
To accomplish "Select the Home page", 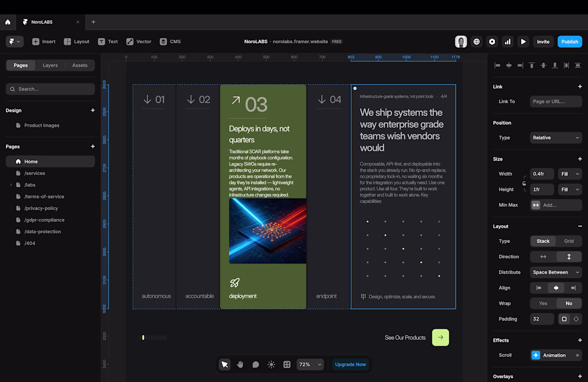I will [50, 162].
